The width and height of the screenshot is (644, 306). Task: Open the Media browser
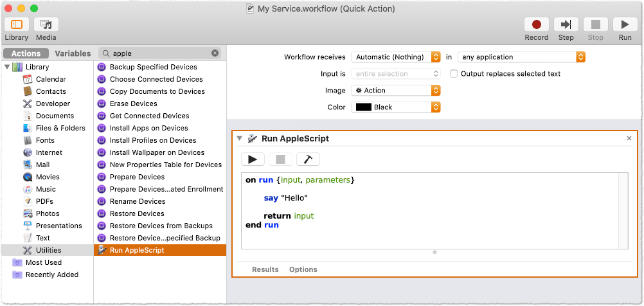[x=46, y=24]
